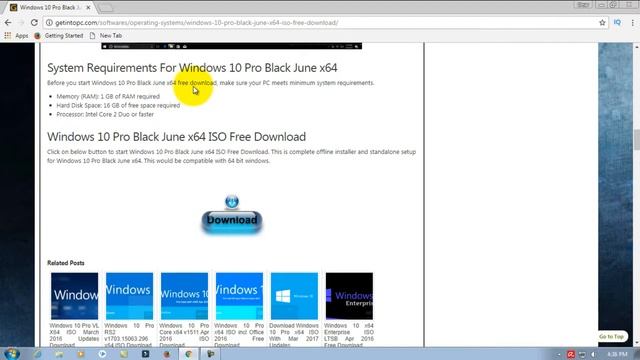Open the volume tray icon
Screen dimensions: 640x360
[593, 354]
